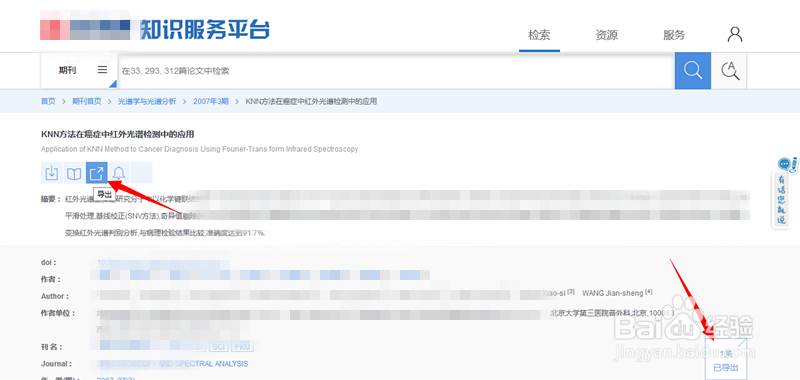This screenshot has width=800, height=380.
Task: Open advanced search magnifier icon
Action: pyautogui.click(x=730, y=70)
